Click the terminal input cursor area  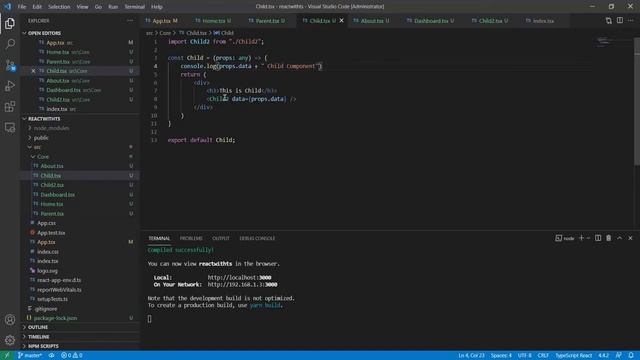149,319
